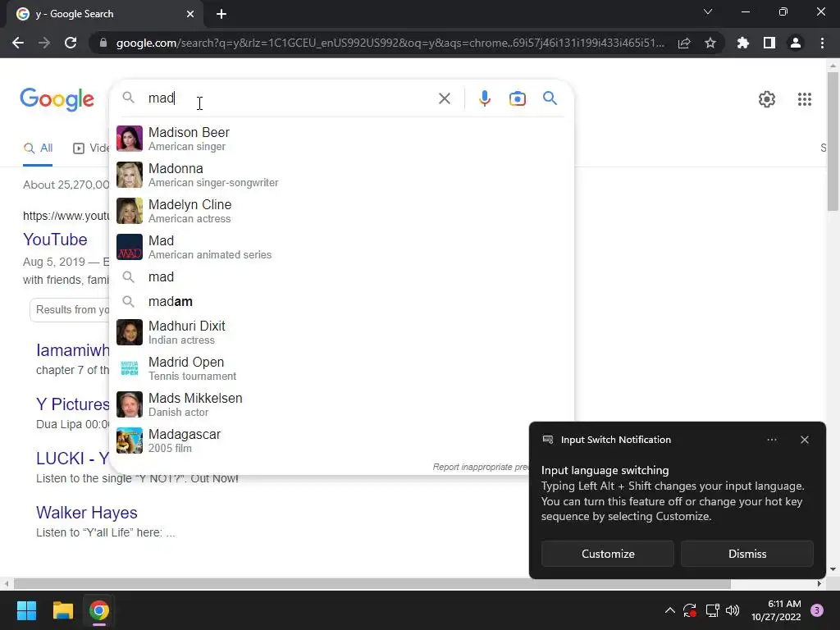
Task: Close the 'y - Google Search' tab
Action: (190, 14)
